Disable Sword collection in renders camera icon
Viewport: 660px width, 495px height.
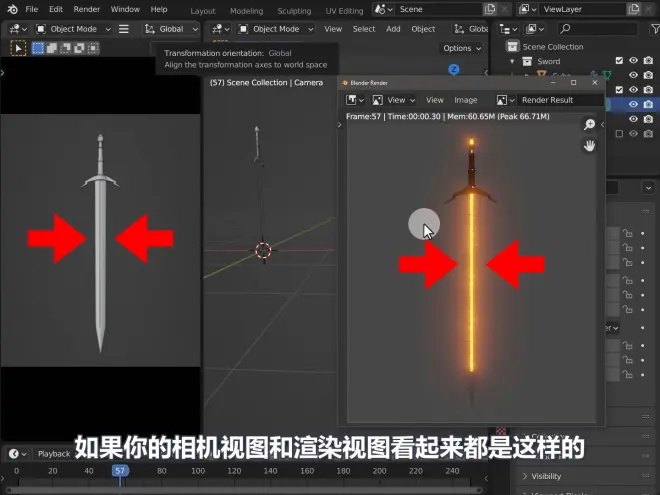(x=649, y=61)
